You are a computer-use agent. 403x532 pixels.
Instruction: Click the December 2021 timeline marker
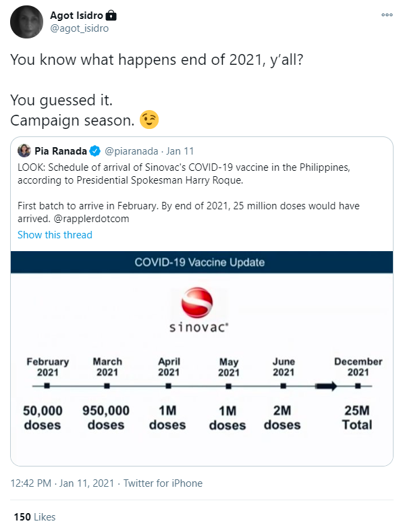(358, 385)
